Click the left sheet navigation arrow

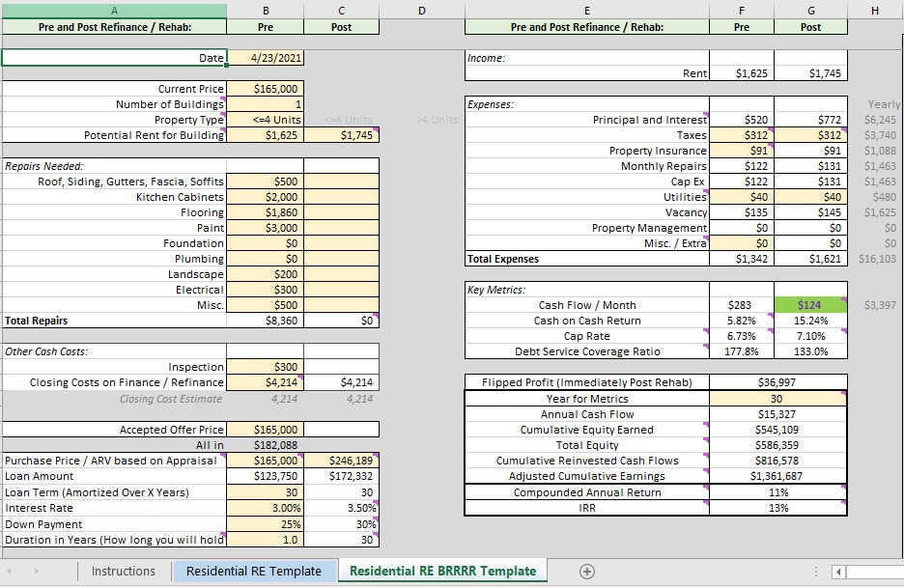(x=10, y=571)
